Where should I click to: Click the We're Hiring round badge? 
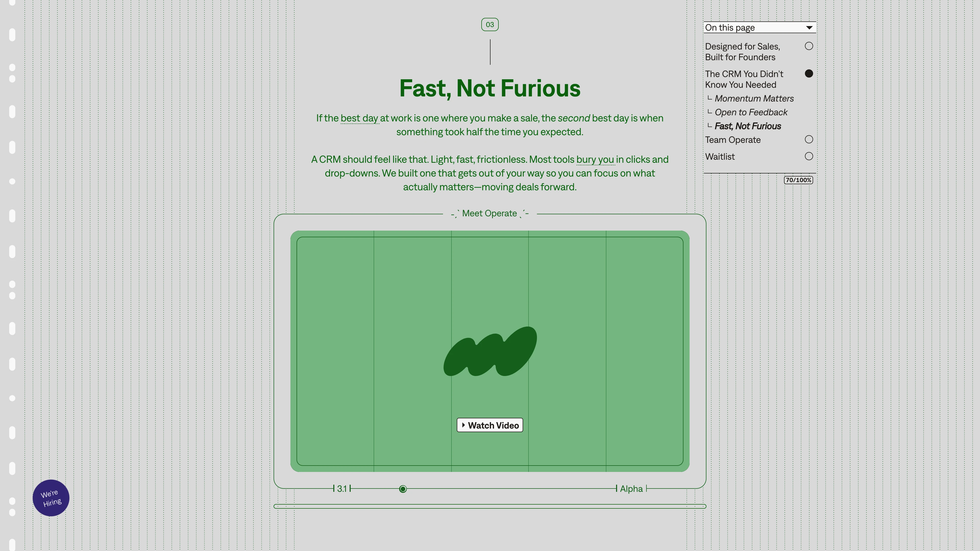[x=51, y=498]
